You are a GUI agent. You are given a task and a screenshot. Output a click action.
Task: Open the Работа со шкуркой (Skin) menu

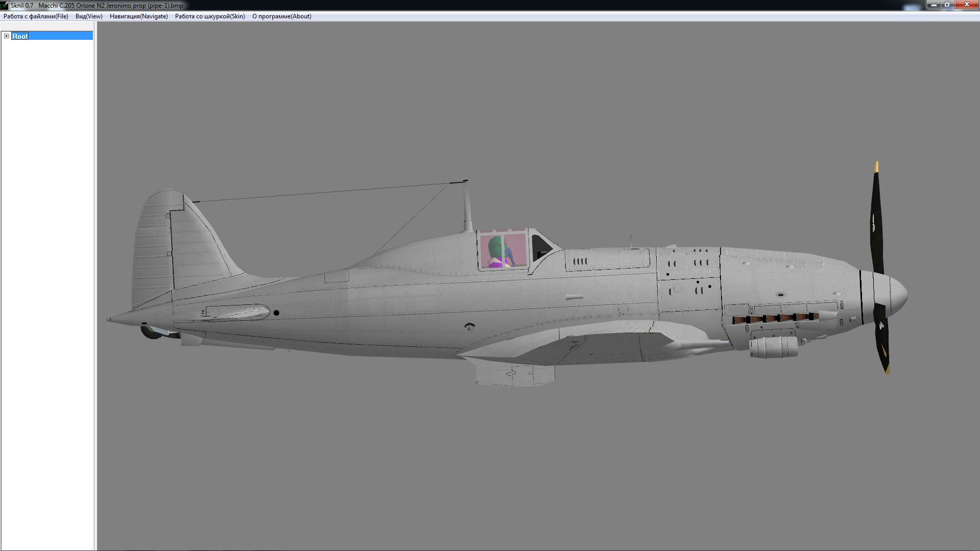coord(210,16)
